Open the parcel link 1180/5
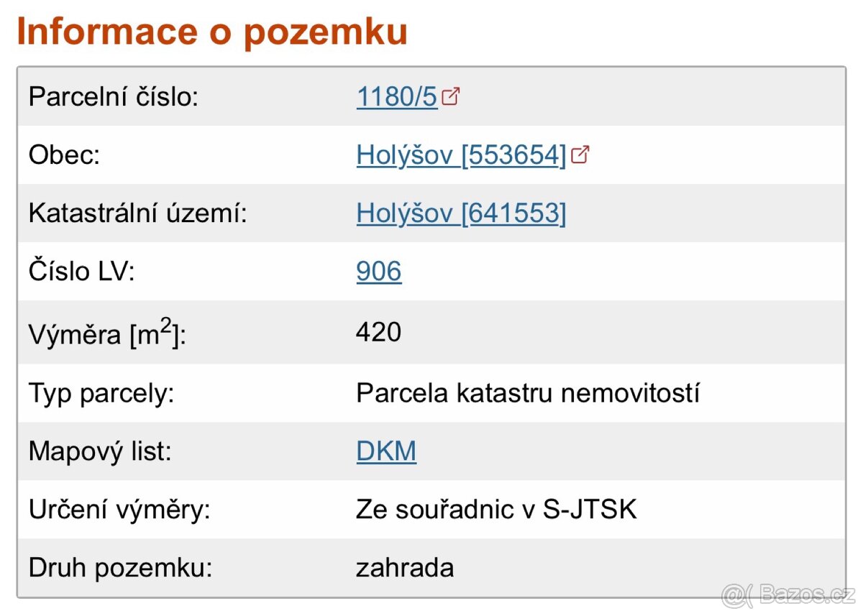This screenshot has width=863, height=616. point(396,96)
